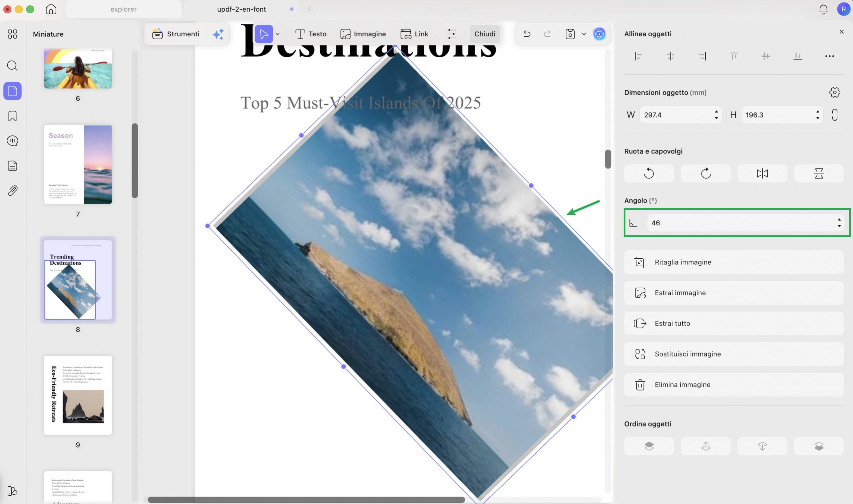
Task: Click the thumbnails panel scrollbar
Action: [x=135, y=160]
